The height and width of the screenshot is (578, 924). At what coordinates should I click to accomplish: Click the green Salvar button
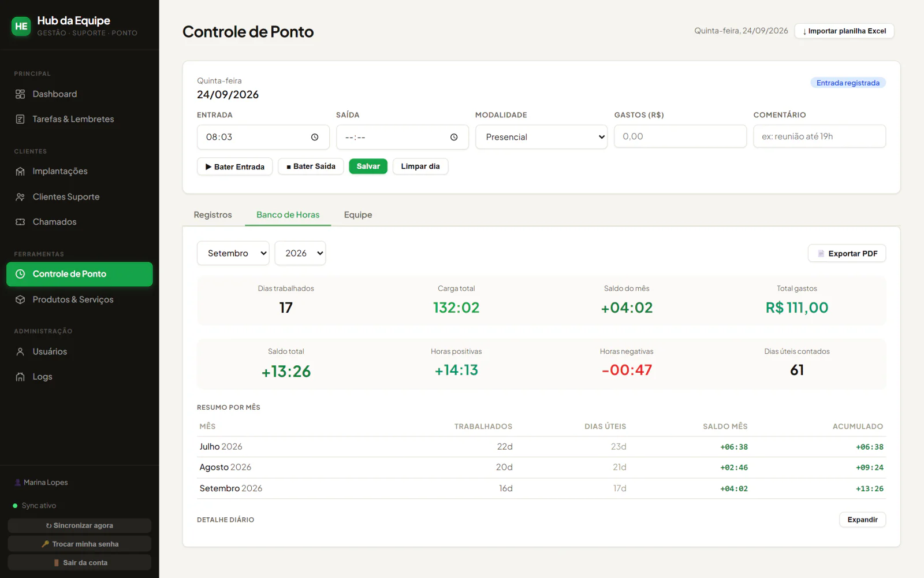368,166
